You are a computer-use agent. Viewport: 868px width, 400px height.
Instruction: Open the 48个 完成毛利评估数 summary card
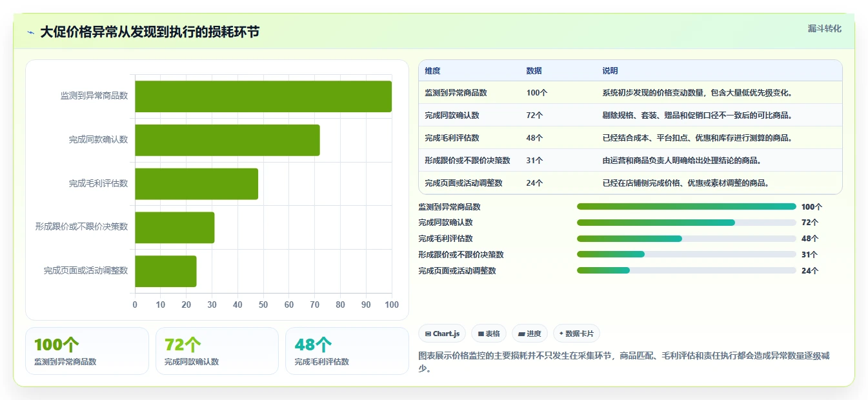click(x=347, y=351)
